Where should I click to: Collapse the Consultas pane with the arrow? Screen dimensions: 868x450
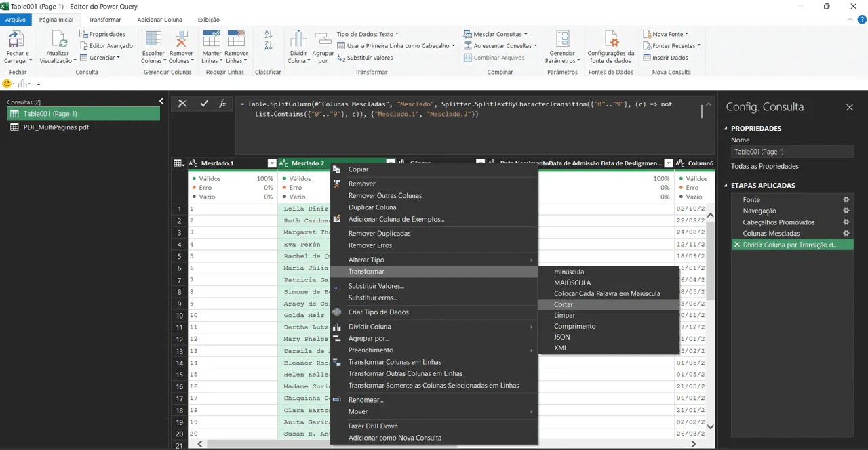(x=161, y=102)
